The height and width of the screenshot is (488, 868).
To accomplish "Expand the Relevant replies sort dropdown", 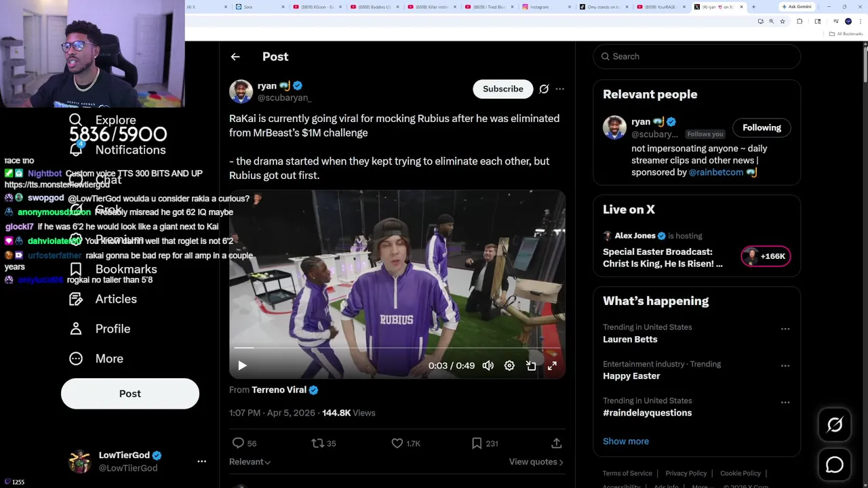I will (x=250, y=462).
